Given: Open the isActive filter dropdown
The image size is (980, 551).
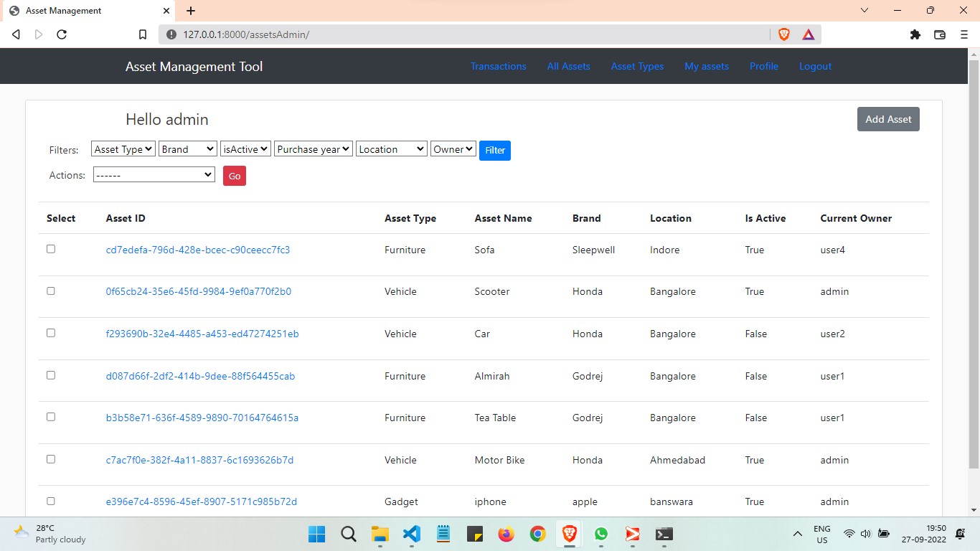Looking at the screenshot, I should point(245,149).
